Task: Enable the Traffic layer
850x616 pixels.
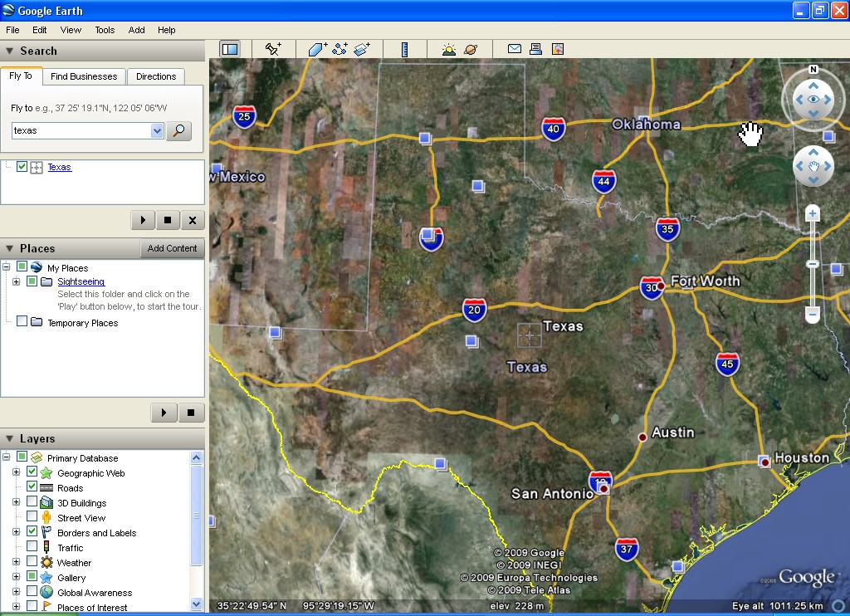Action: tap(32, 546)
